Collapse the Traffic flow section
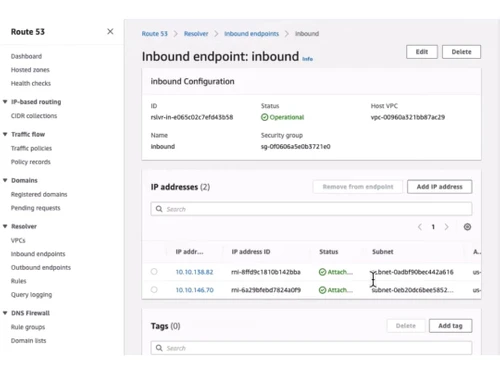 pos(5,134)
